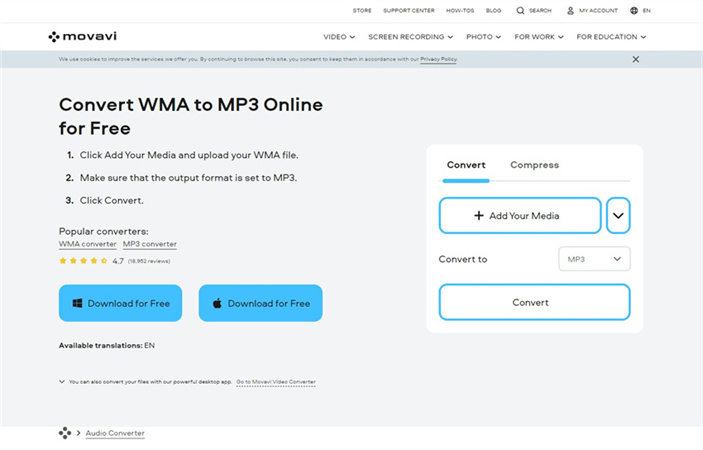Switch to the Compress tab
This screenshot has width=703, height=450.
point(534,165)
